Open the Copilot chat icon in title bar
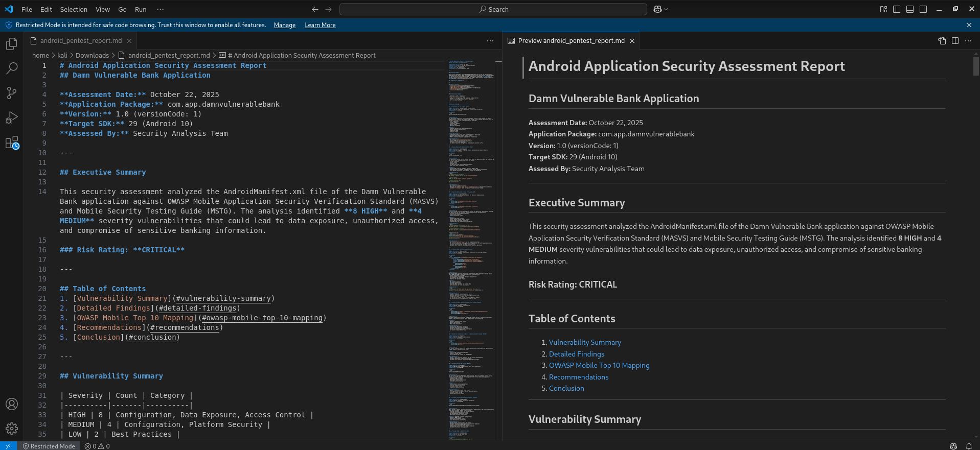 (x=657, y=9)
